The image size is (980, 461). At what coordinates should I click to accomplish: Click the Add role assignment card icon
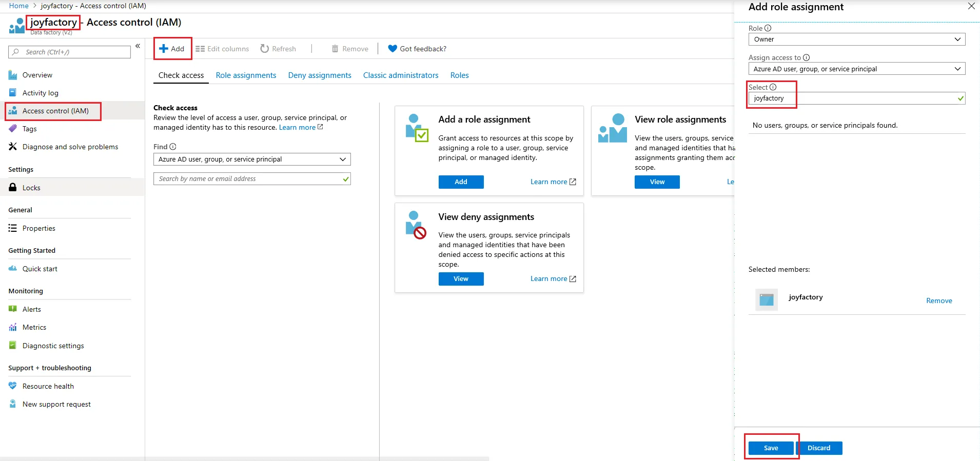(x=417, y=128)
